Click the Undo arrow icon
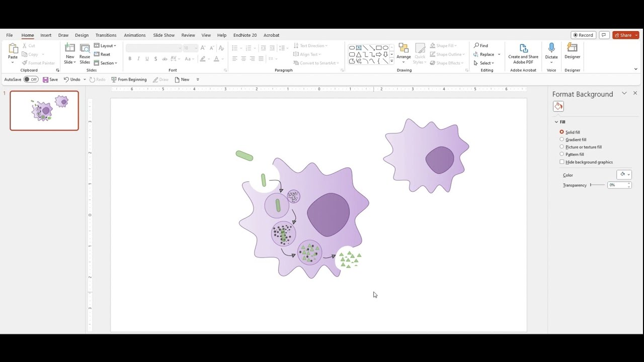 click(66, 79)
